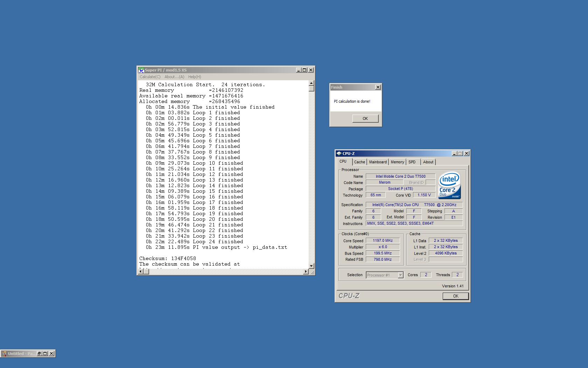Open the Help(H) menu
This screenshot has height=368, width=588.
point(195,77)
